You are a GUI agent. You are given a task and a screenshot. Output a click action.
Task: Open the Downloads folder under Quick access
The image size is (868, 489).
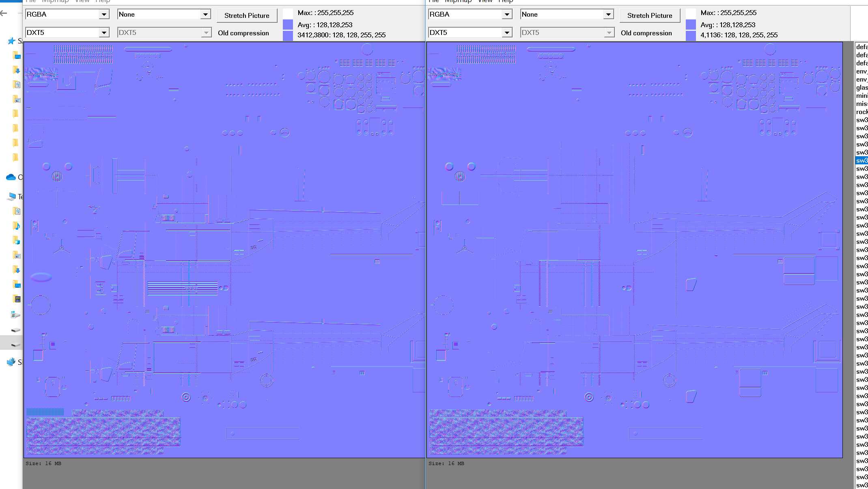[16, 70]
